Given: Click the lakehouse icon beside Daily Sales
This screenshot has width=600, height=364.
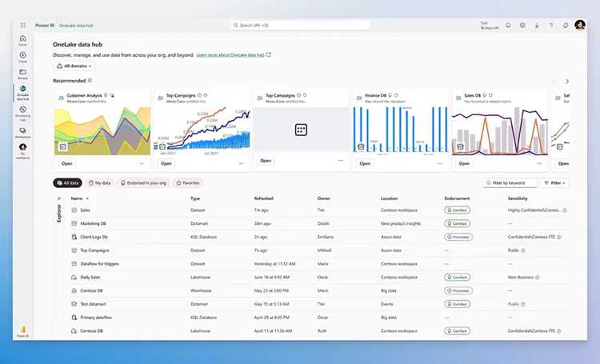Looking at the screenshot, I should [74, 277].
